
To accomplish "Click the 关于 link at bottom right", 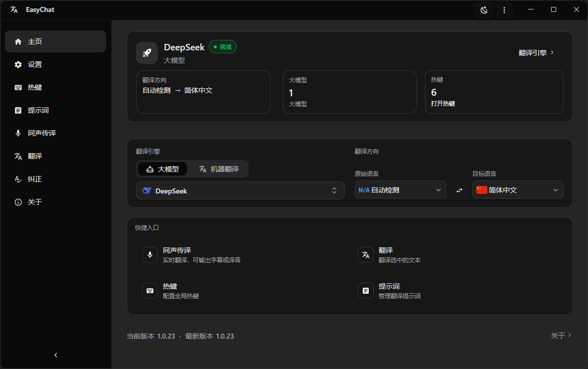I will (x=561, y=336).
